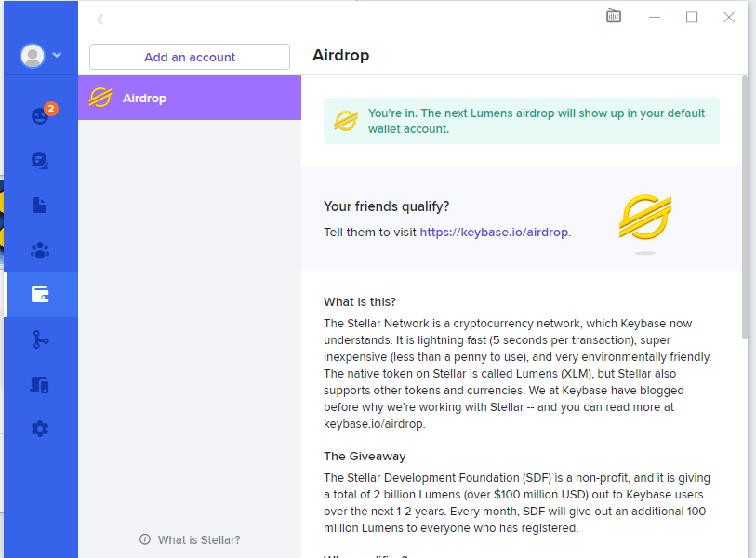Click the green You're in banner
Image resolution: width=756 pixels, height=558 pixels.
(521, 121)
